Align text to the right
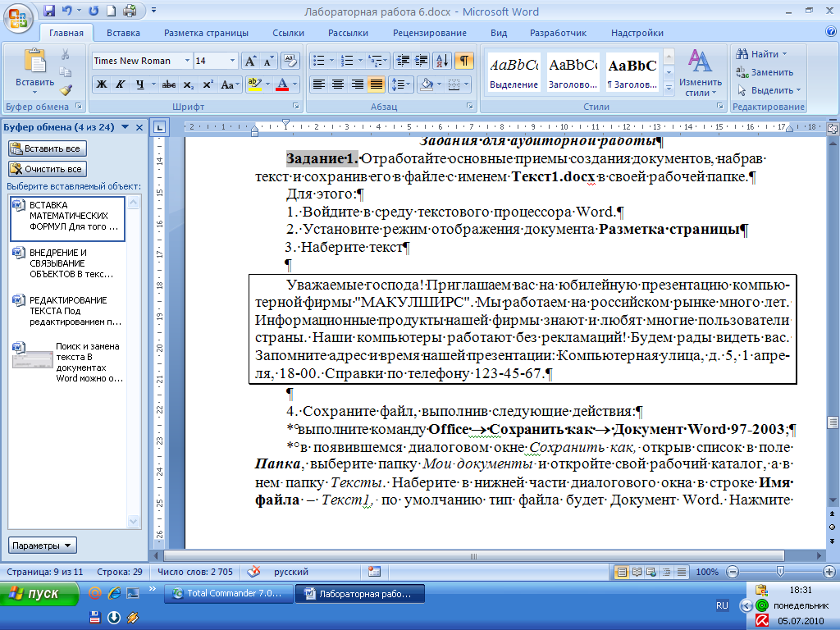The width and height of the screenshot is (840, 630). [x=358, y=84]
